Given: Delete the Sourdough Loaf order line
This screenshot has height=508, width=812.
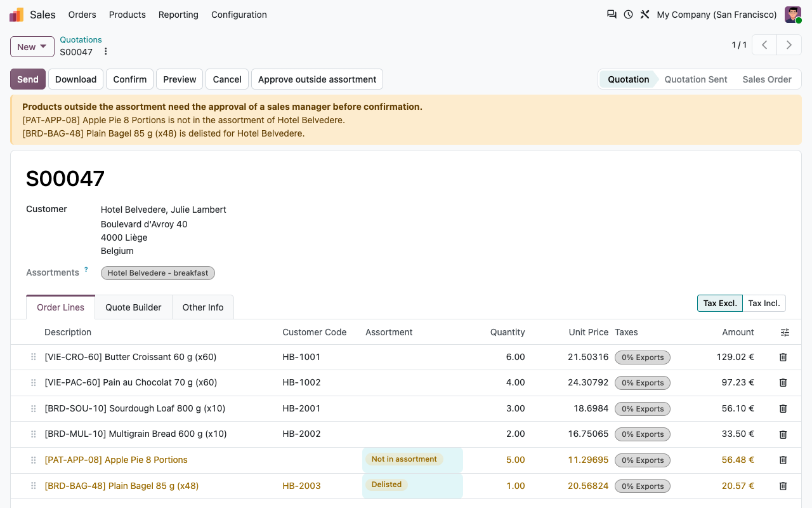Looking at the screenshot, I should tap(783, 409).
